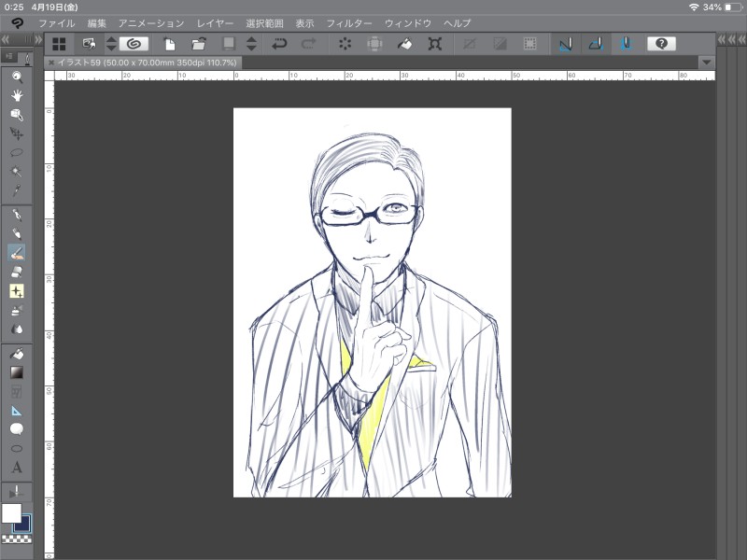
Task: Close the イラスト59 canvas tab
Action: [x=51, y=63]
